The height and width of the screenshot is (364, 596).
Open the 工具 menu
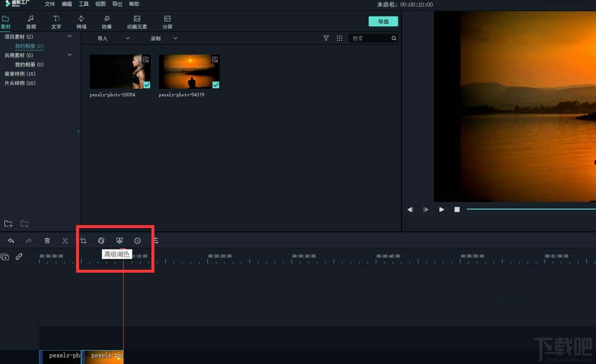pyautogui.click(x=83, y=4)
